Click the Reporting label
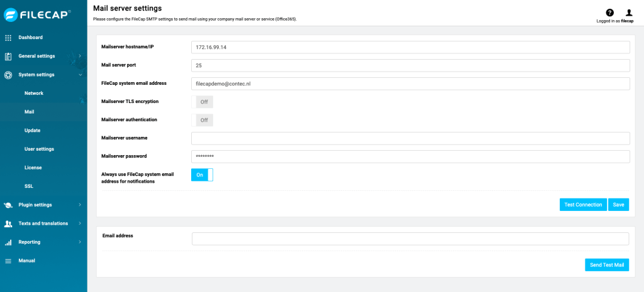Screen dimensions: 644x292 pos(29,242)
